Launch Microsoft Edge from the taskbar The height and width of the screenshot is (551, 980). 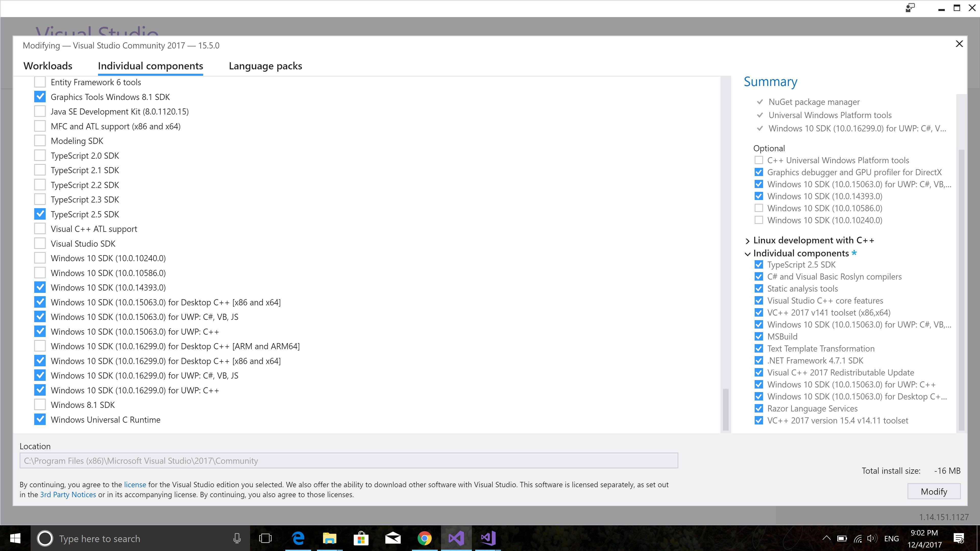click(x=298, y=539)
